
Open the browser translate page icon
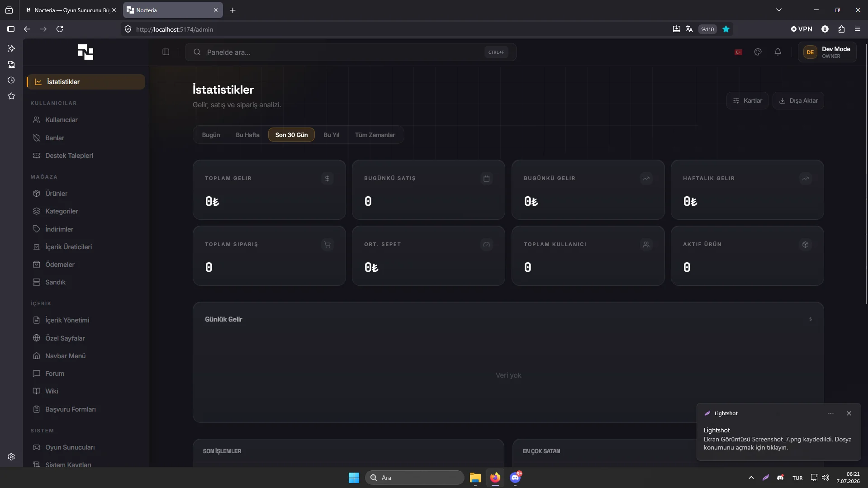689,29
